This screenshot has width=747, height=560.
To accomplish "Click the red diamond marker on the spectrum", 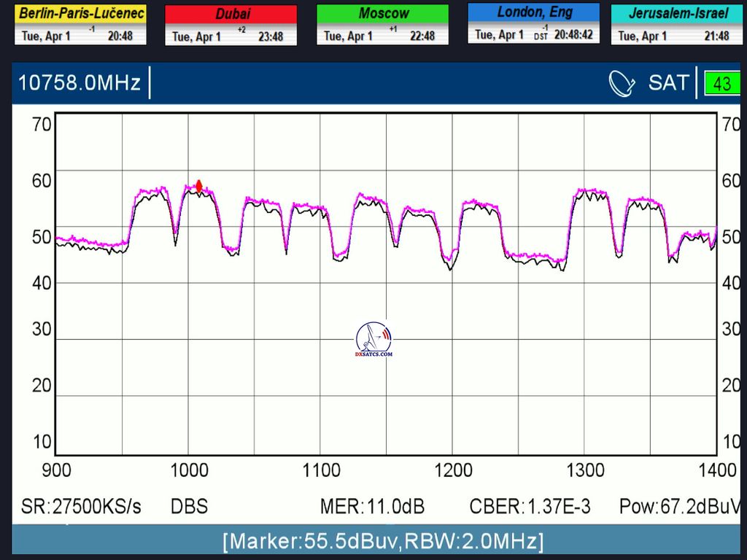I will point(198,186).
